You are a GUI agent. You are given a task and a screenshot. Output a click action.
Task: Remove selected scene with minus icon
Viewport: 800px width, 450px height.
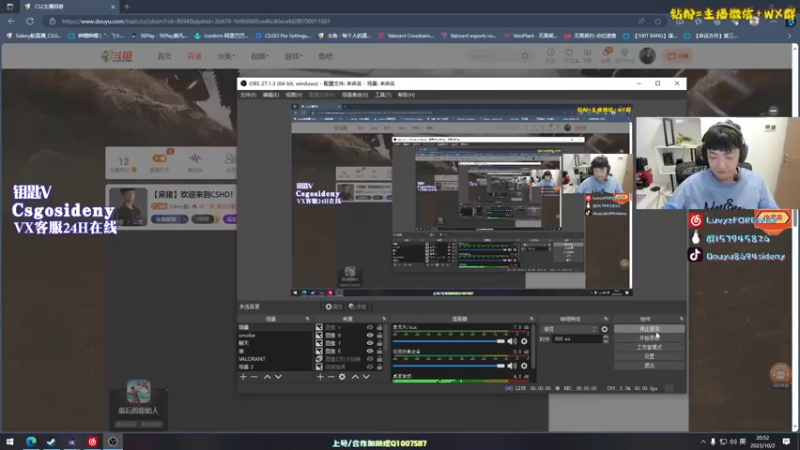click(x=254, y=377)
